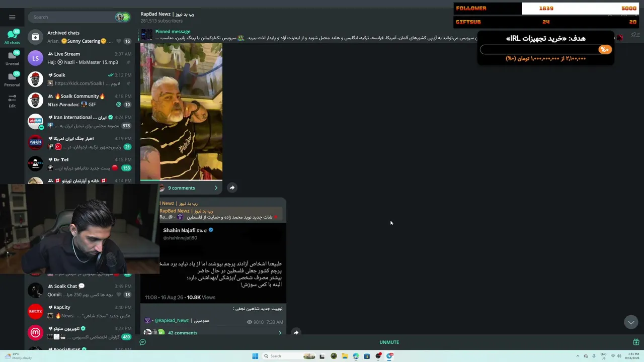Image resolution: width=644 pixels, height=362 pixels.
Task: Forward the video post with share arrow
Action: point(232,188)
